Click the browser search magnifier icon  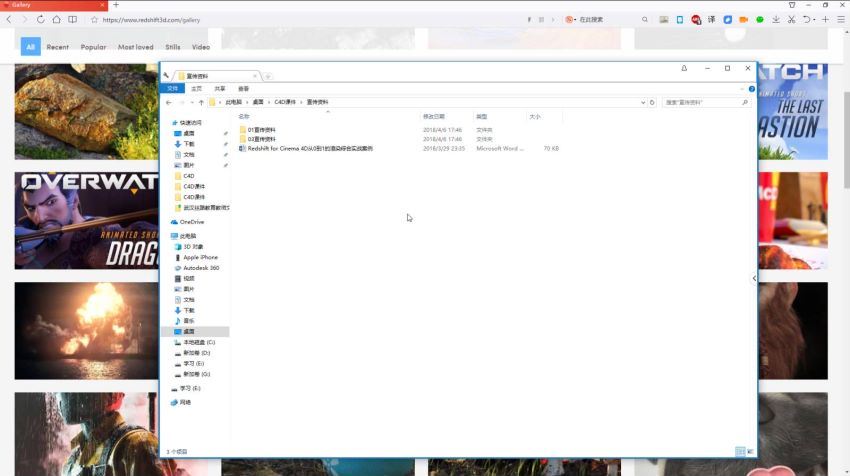pyautogui.click(x=645, y=20)
